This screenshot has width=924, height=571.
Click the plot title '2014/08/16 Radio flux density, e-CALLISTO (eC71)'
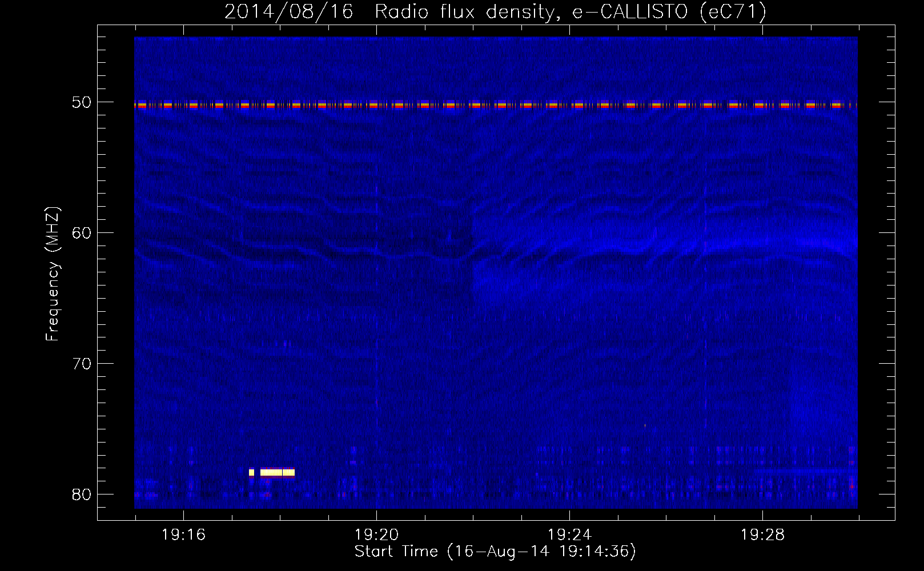coord(495,11)
